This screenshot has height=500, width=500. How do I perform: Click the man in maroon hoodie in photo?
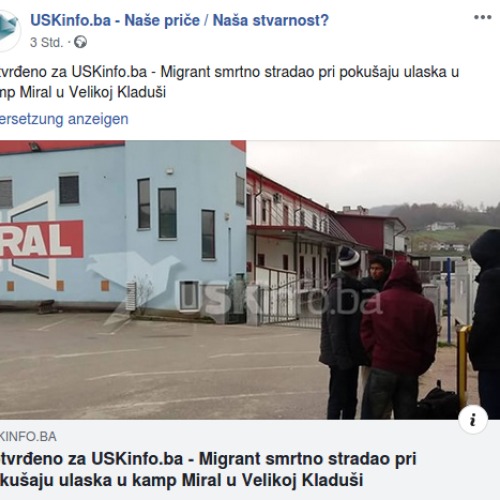coord(399,340)
